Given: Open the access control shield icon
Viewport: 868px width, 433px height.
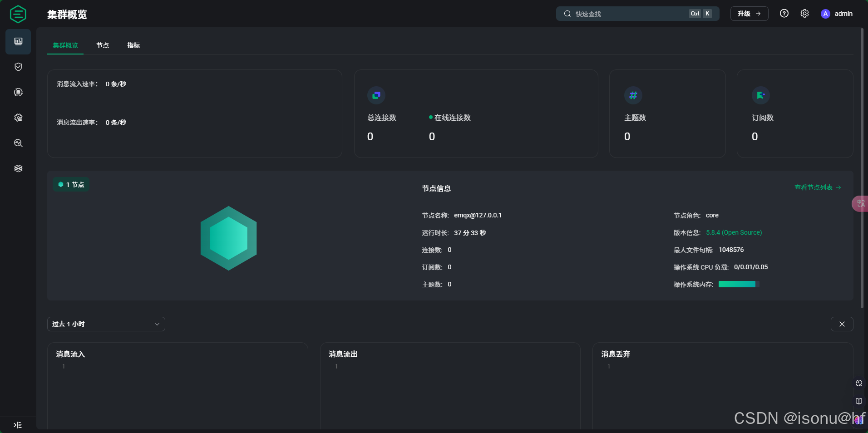Looking at the screenshot, I should coord(18,67).
